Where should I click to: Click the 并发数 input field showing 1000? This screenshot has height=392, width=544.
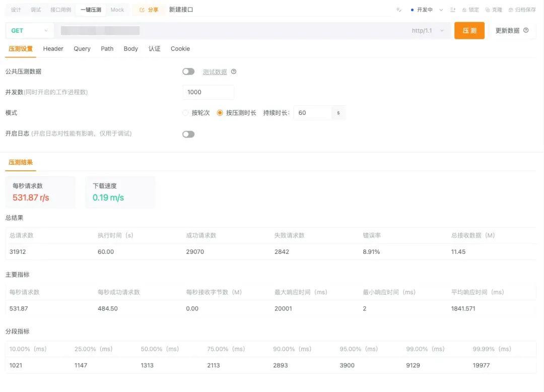point(208,92)
